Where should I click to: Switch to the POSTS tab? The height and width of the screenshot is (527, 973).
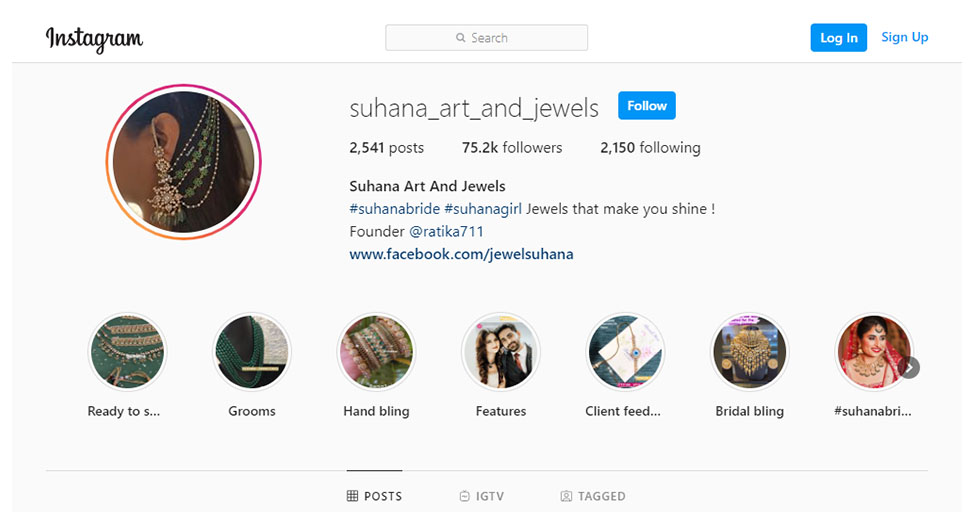[374, 496]
